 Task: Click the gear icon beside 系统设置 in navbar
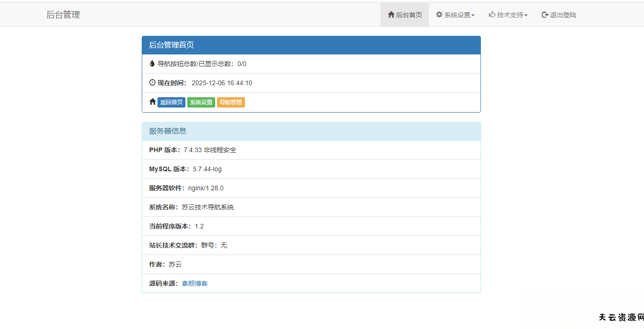439,14
